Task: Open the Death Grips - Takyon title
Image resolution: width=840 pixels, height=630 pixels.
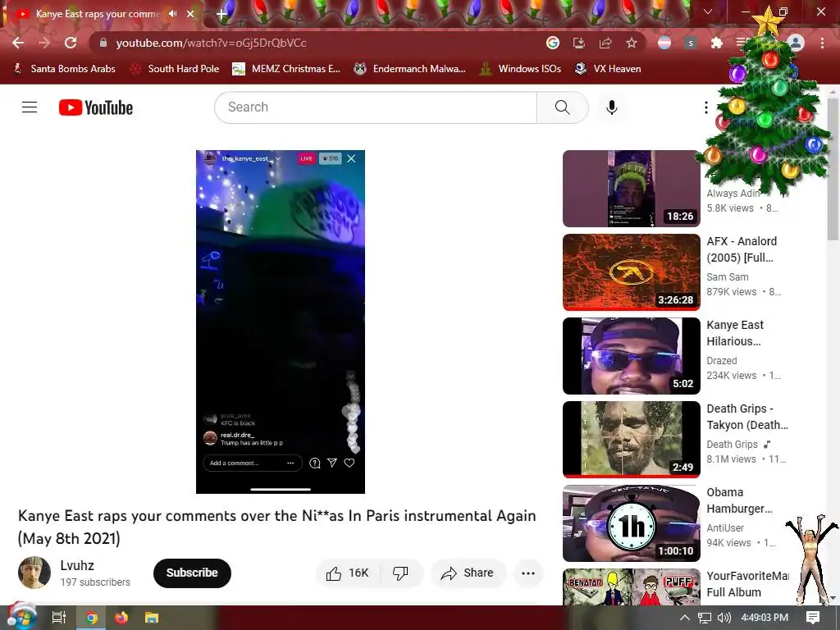Action: pyautogui.click(x=747, y=416)
